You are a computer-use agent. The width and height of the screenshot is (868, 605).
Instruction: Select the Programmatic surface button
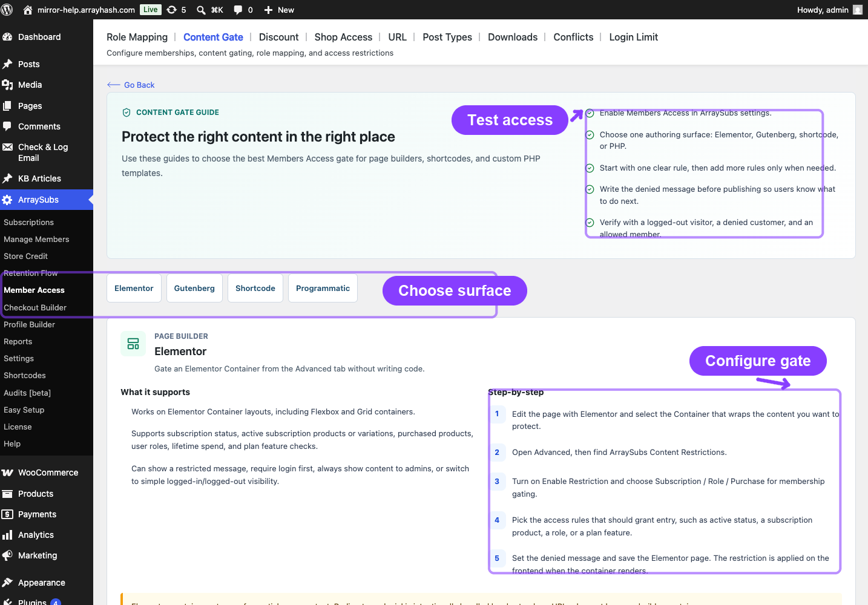coord(323,288)
